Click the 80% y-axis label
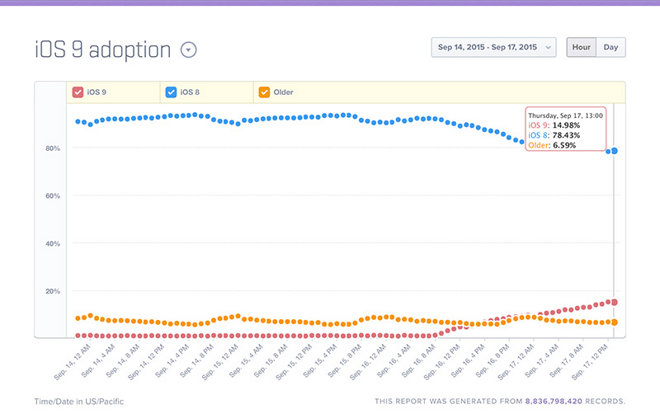 coord(52,148)
